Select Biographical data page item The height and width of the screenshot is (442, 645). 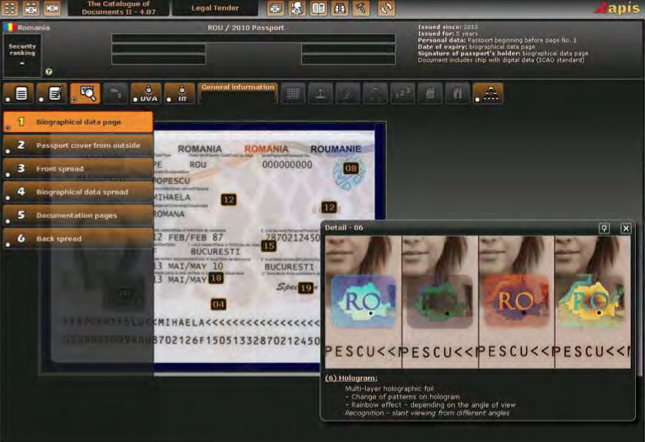(x=78, y=122)
